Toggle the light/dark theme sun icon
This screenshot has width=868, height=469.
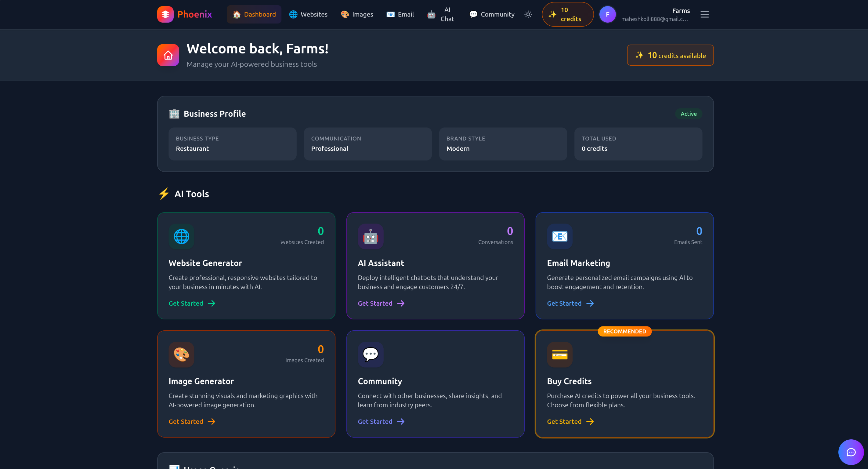(x=528, y=14)
